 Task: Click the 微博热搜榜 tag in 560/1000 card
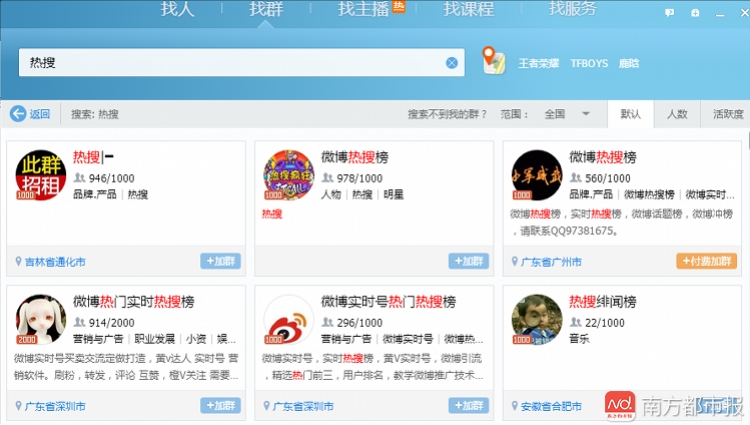pyautogui.click(x=649, y=194)
